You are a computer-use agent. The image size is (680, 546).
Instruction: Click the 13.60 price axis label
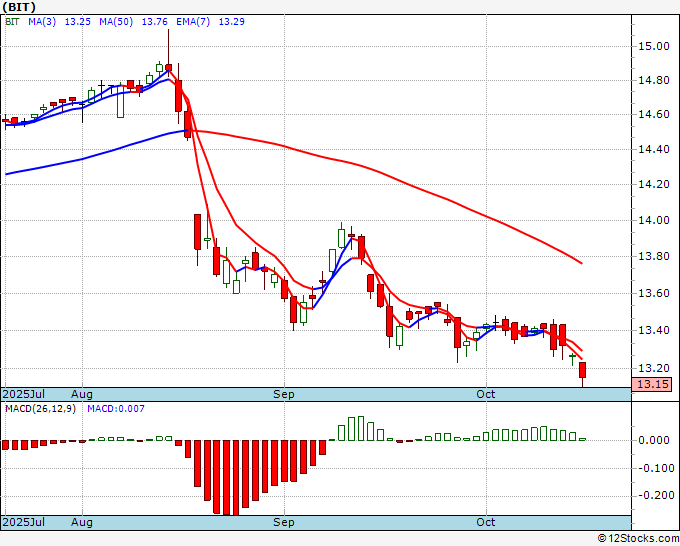[654, 294]
